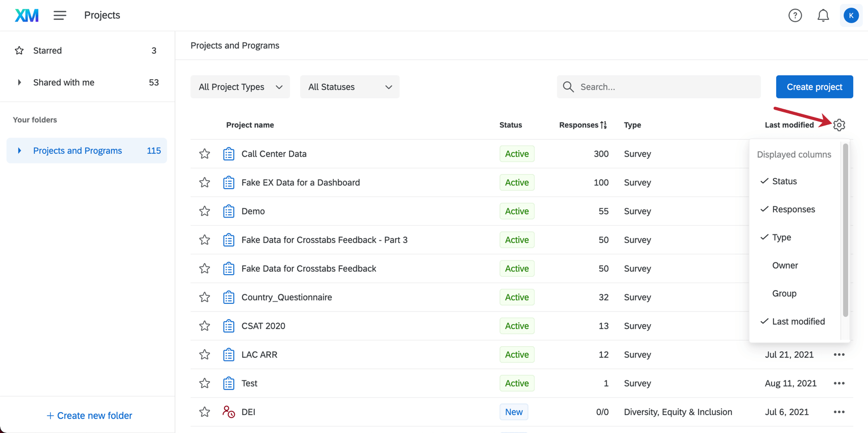Click the Create project button

click(x=814, y=87)
